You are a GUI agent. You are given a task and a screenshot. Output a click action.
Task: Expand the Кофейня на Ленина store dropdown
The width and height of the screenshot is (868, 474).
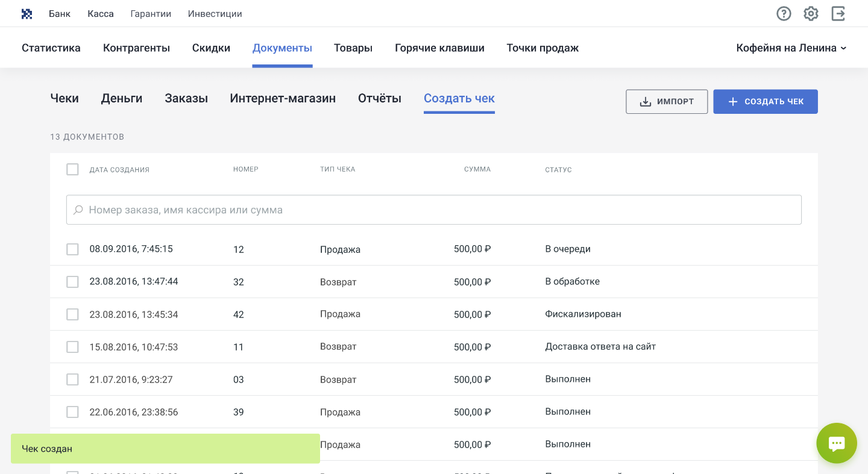pos(791,48)
